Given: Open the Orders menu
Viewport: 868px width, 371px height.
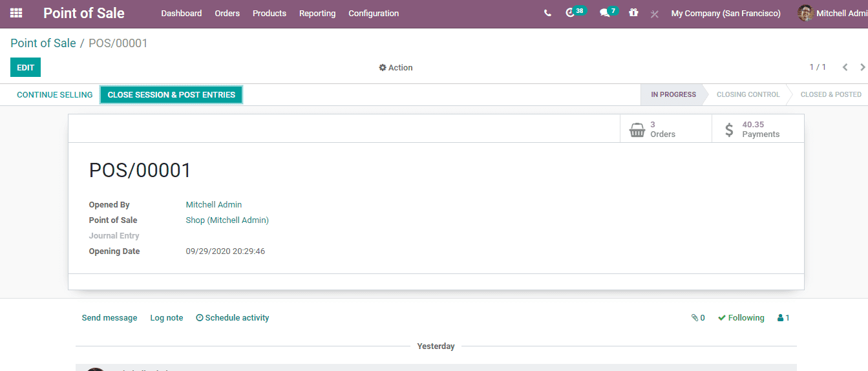Looking at the screenshot, I should tap(228, 13).
